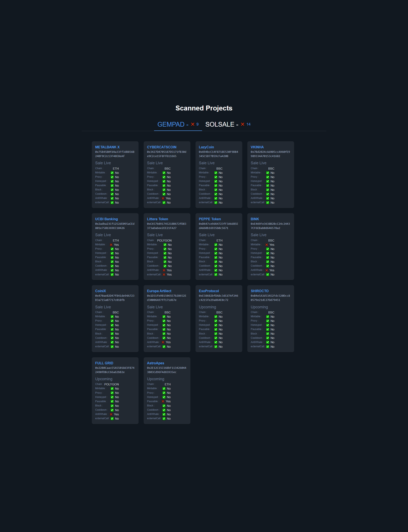Click FULL GRID AntiWhale red X icon
Viewport: 408px width, 532px height.
point(111,414)
